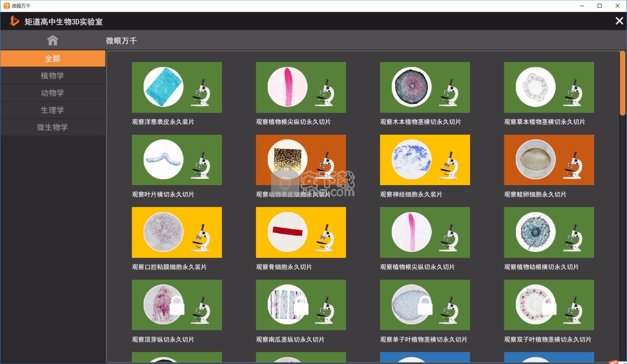Click the 观察双子叶植物茎横切永久切片 label
This screenshot has height=364, width=627.
[547, 339]
